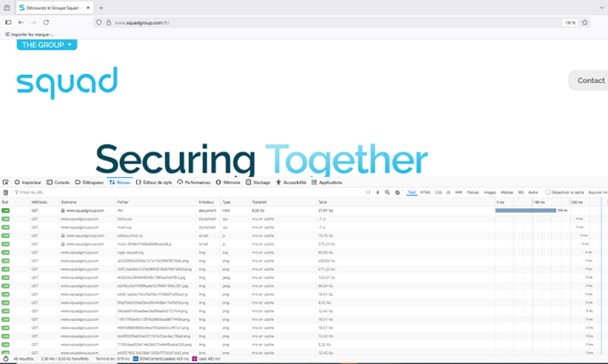Select the main.css request row
This screenshot has width=608, height=364.
click(304, 227)
